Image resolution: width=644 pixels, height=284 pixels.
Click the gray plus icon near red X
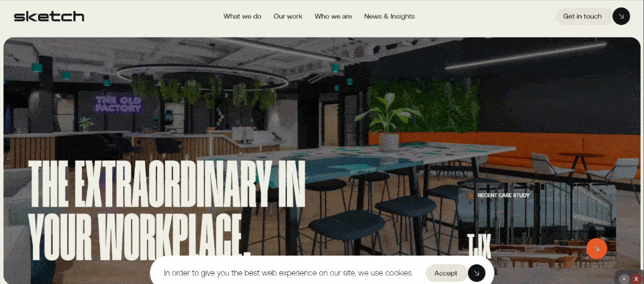pos(624,279)
